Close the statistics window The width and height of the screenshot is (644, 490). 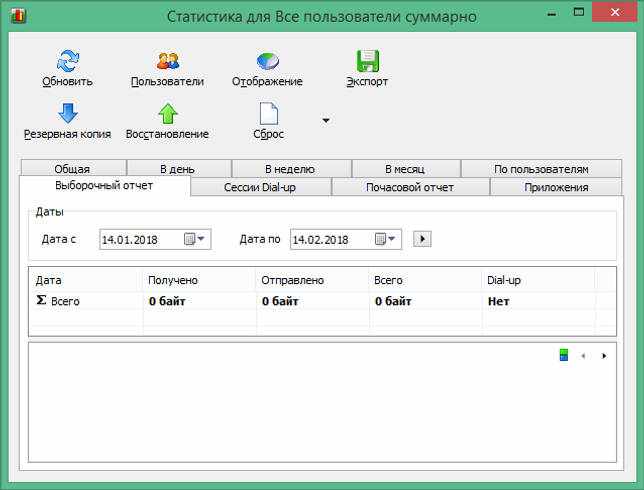click(615, 12)
